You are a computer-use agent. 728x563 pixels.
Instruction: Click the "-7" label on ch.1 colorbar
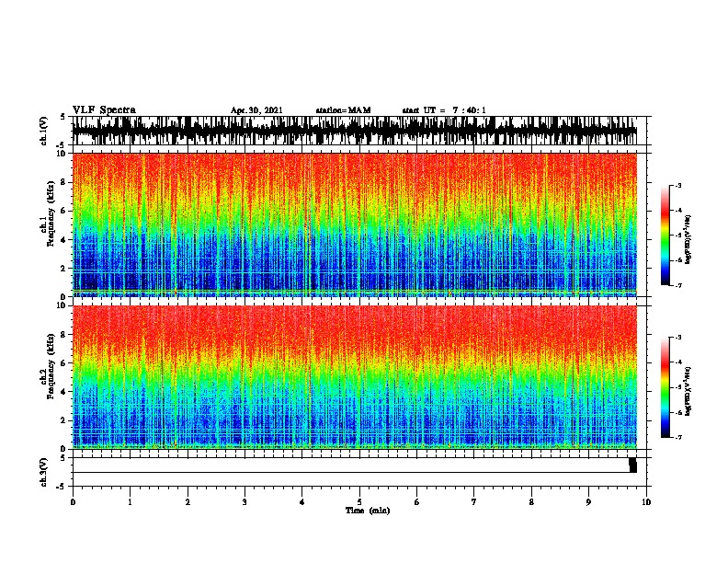[x=678, y=285]
